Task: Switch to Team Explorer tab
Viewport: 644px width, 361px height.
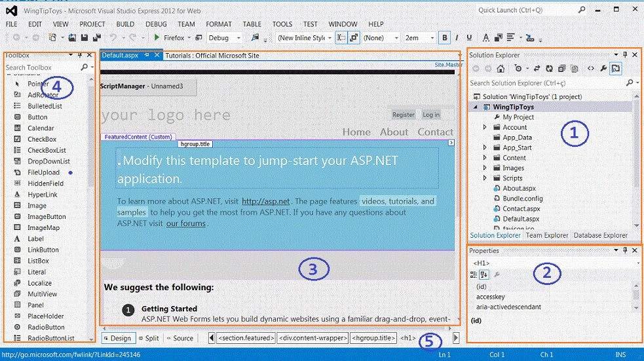Action: click(546, 235)
